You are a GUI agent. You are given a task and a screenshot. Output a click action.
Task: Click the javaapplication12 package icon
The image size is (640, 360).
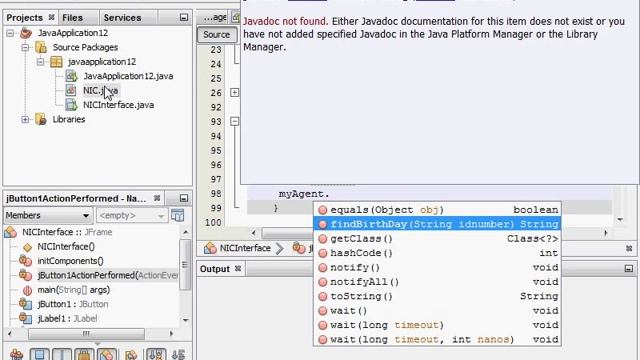[x=56, y=62]
